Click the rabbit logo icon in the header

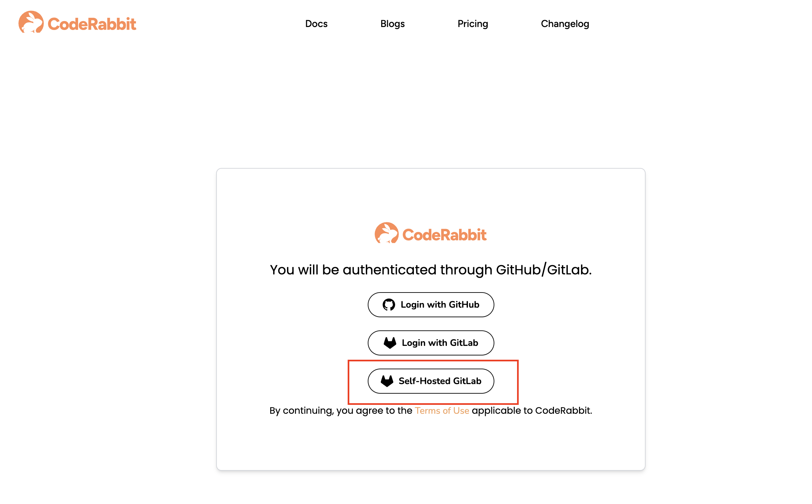(x=31, y=22)
